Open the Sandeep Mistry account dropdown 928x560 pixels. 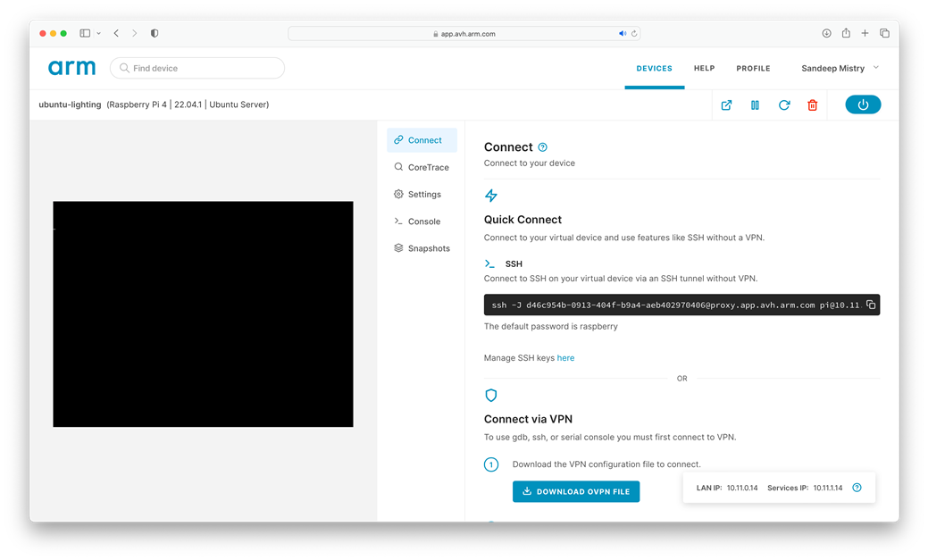pos(840,68)
